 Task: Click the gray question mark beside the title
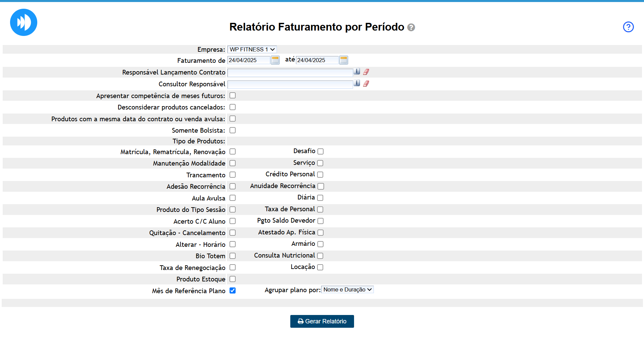click(411, 28)
